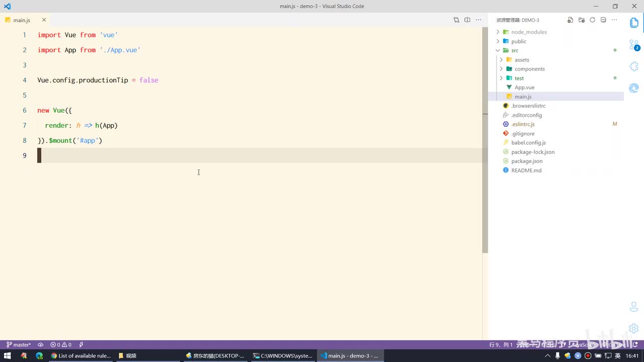Click the taskbar clock showing 16:41
644x362 pixels.
point(632,355)
